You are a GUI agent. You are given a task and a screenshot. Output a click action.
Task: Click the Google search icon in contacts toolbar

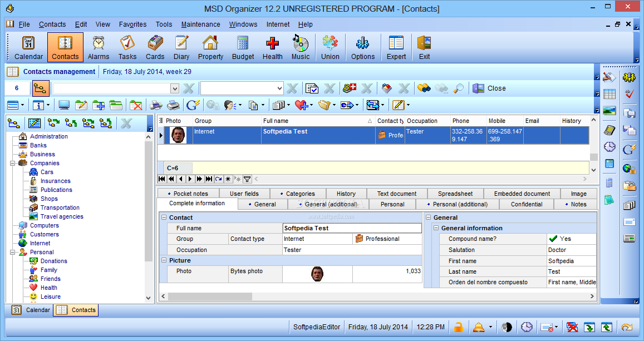193,105
